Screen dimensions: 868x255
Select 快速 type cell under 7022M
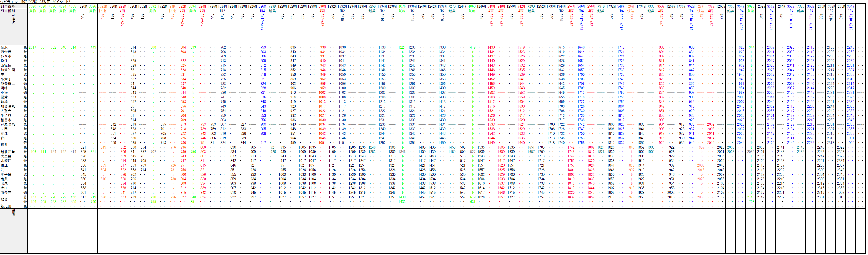coord(103,11)
